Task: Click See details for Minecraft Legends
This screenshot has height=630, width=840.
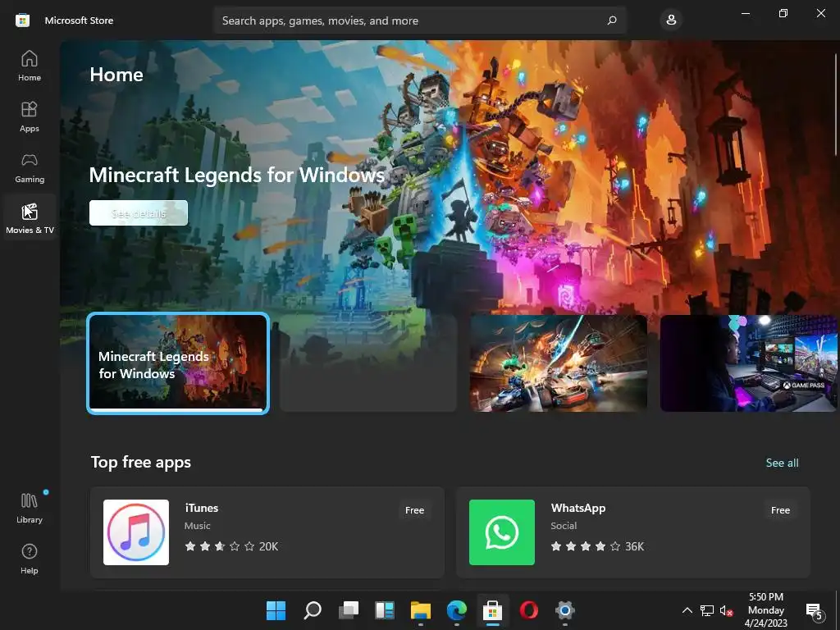Action: tap(139, 213)
